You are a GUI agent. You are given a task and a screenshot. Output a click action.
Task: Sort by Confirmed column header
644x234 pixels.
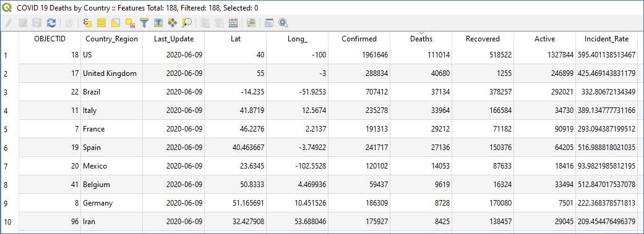[x=359, y=39]
